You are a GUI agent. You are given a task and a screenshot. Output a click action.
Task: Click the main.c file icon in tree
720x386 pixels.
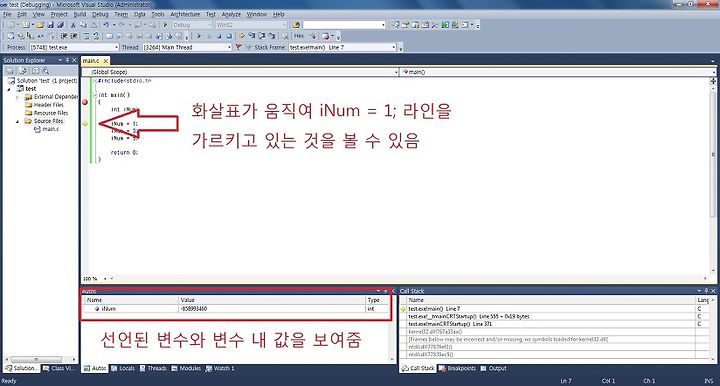click(x=37, y=129)
